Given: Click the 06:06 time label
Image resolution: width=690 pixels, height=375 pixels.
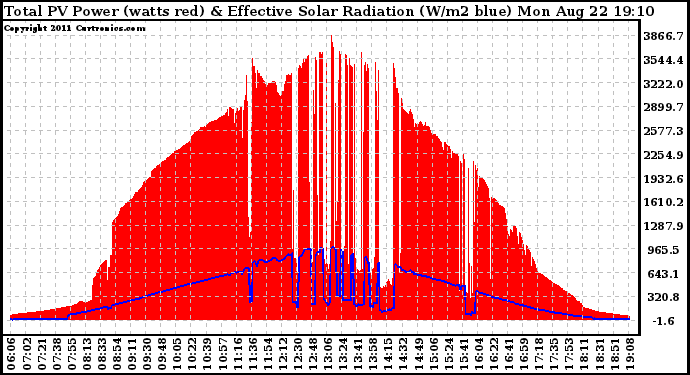Looking at the screenshot, I should [x=11, y=354].
